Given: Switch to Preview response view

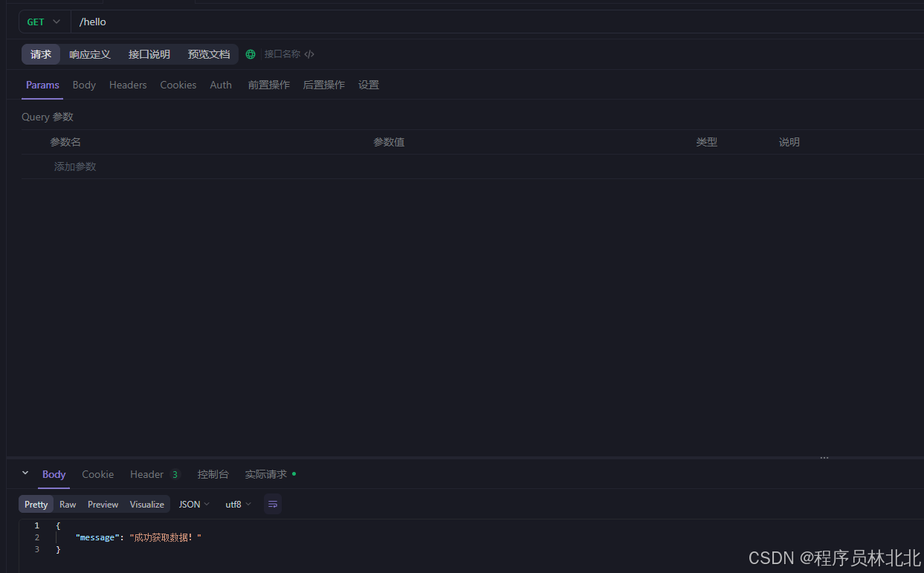Looking at the screenshot, I should [x=103, y=505].
